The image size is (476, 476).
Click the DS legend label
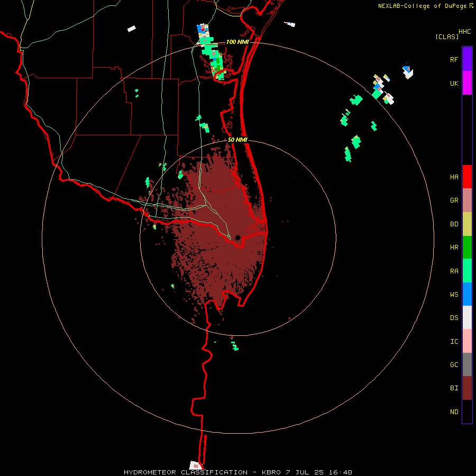(x=454, y=318)
